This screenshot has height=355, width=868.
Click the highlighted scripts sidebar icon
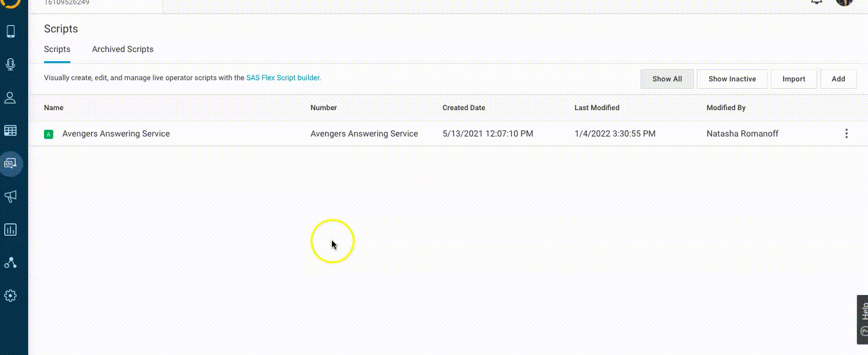10,163
